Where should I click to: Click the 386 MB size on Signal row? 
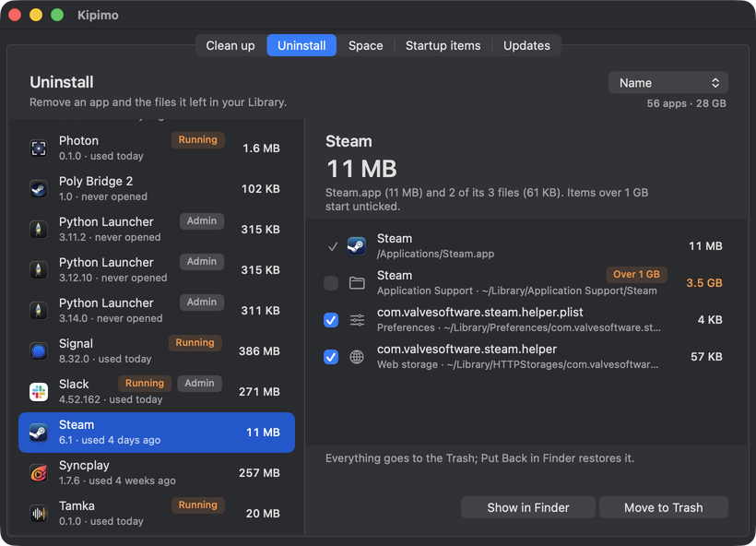[x=259, y=351]
